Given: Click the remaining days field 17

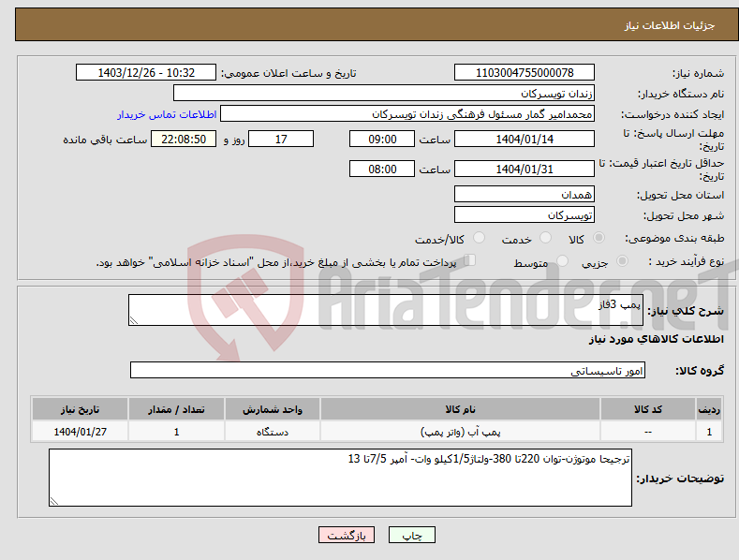Looking at the screenshot, I should 281,139.
